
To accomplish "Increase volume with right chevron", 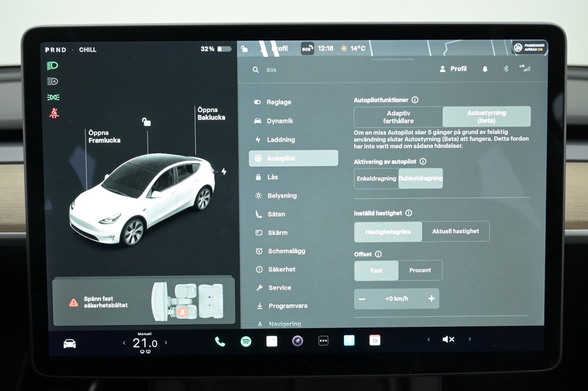I will (470, 339).
